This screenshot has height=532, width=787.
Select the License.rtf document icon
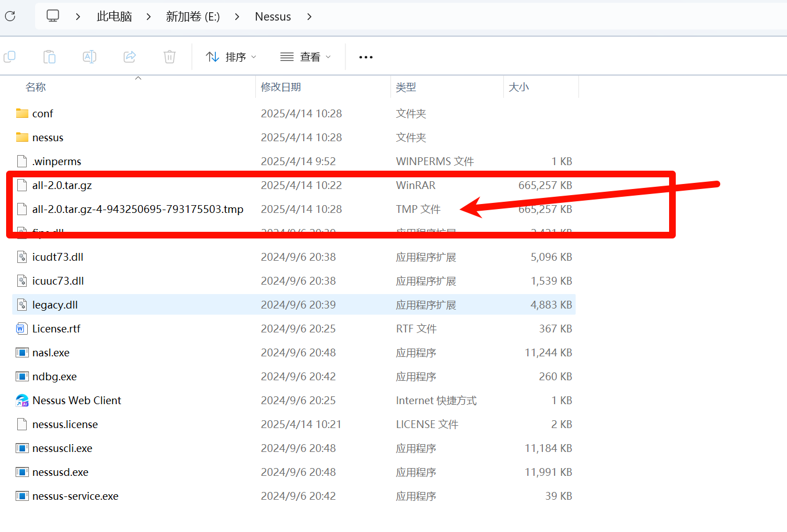21,329
